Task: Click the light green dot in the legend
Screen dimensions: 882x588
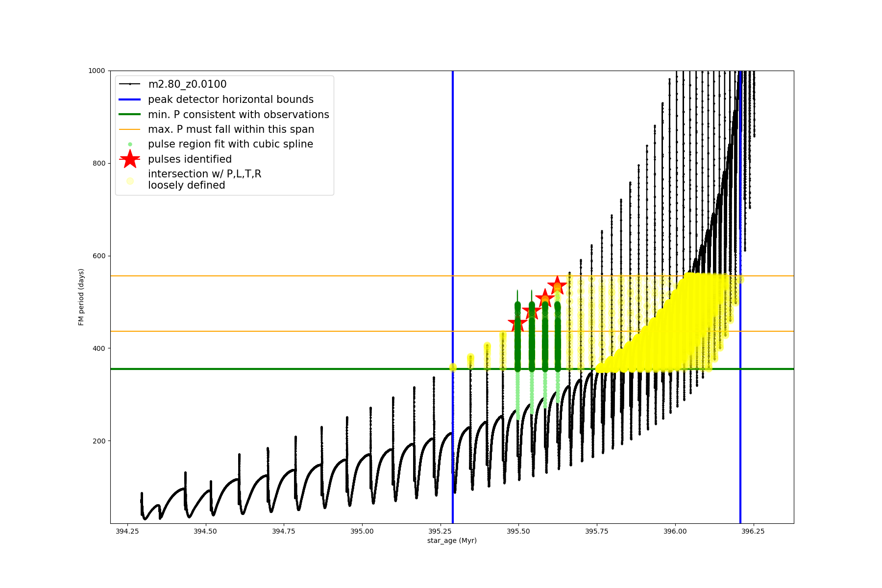Action: coord(130,145)
